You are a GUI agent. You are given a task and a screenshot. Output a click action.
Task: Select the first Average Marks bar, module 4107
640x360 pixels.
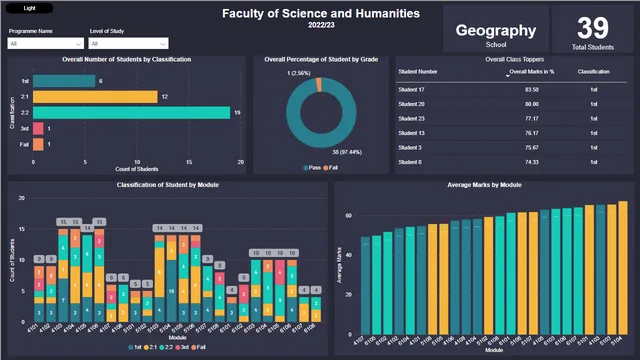366,286
